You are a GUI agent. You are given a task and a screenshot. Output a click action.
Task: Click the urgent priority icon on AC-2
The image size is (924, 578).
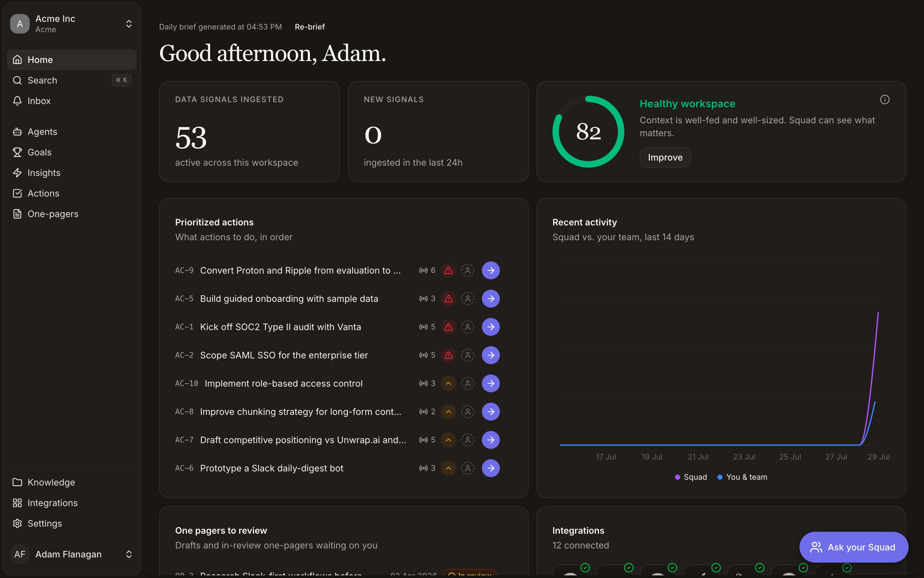coord(449,355)
